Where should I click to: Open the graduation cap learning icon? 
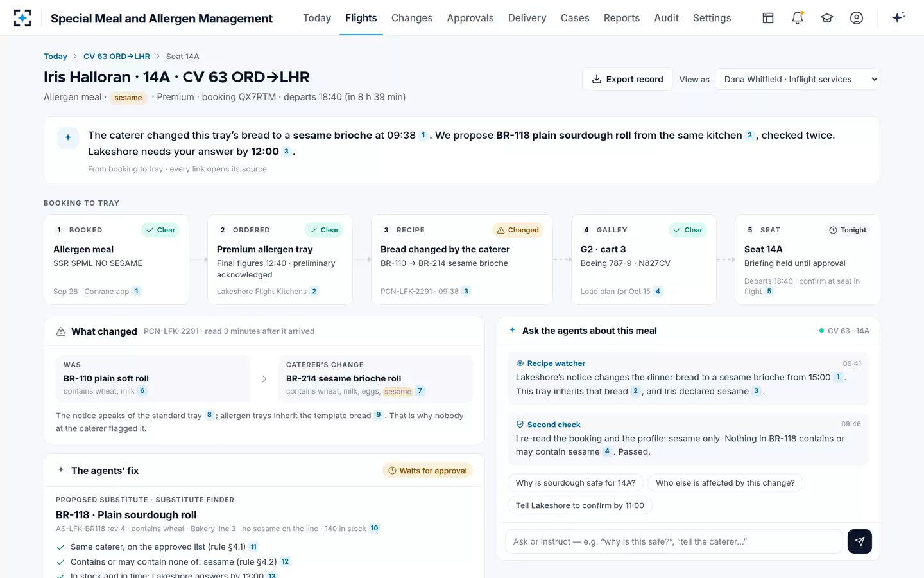827,18
